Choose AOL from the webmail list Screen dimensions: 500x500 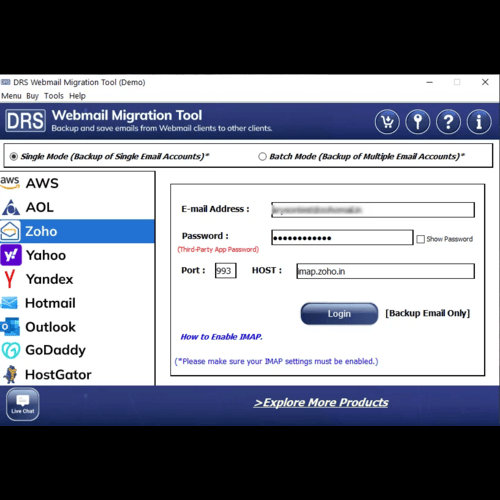coord(77,207)
